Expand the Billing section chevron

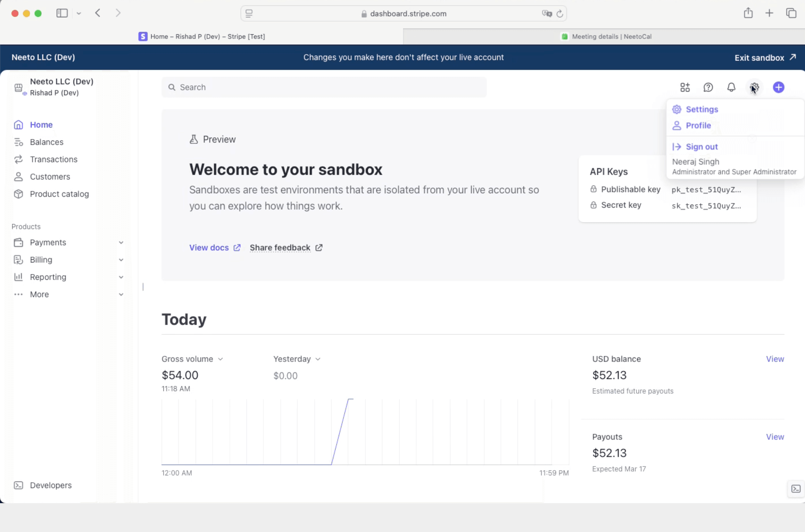point(121,260)
